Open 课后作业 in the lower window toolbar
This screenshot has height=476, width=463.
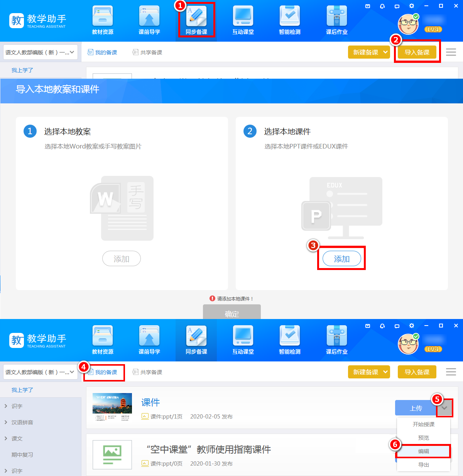(337, 340)
